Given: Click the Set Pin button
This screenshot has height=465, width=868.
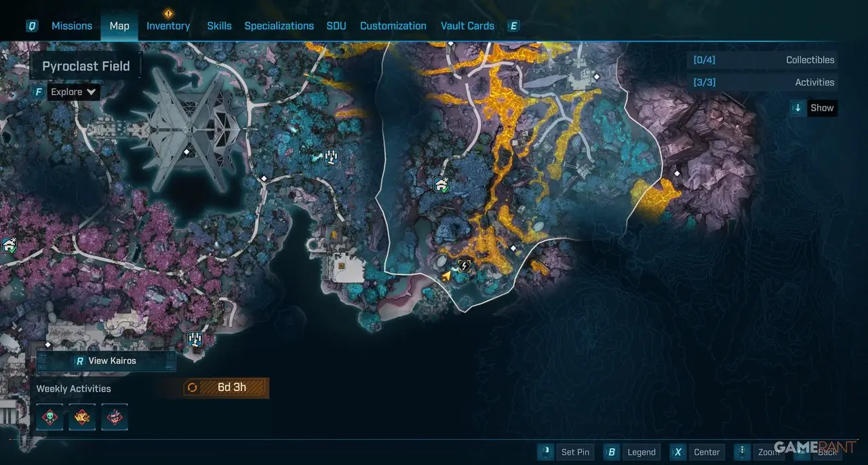Looking at the screenshot, I should (575, 452).
